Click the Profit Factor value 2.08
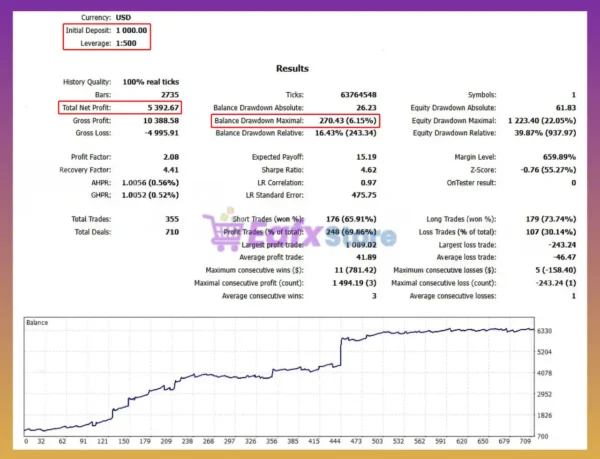 171,157
